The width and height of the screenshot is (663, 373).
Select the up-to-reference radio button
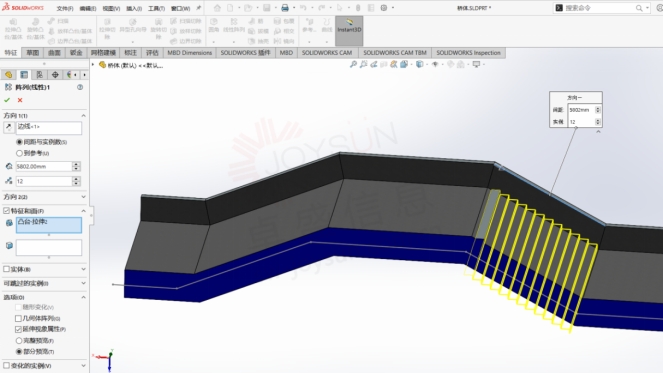[19, 153]
